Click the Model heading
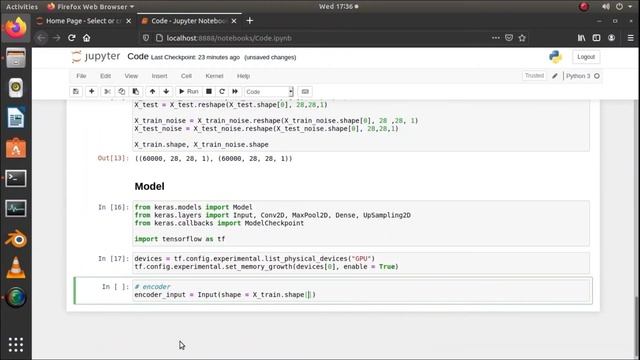This screenshot has width=640, height=360. 149,187
